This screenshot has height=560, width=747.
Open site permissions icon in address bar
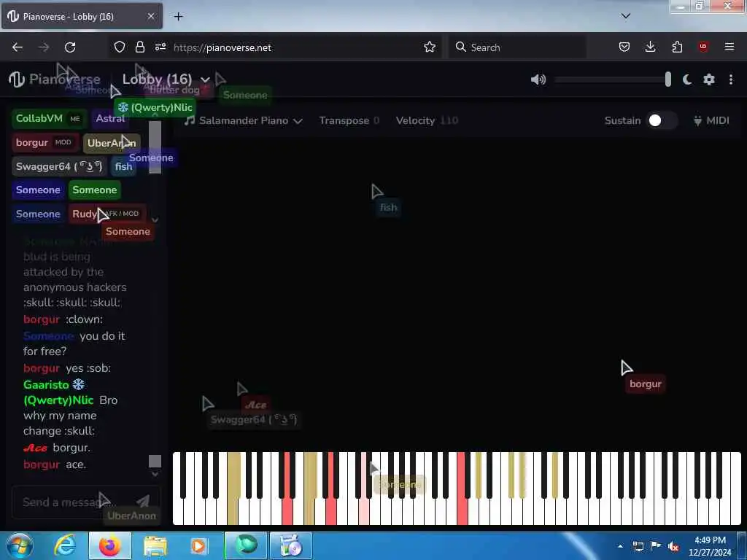coord(160,47)
